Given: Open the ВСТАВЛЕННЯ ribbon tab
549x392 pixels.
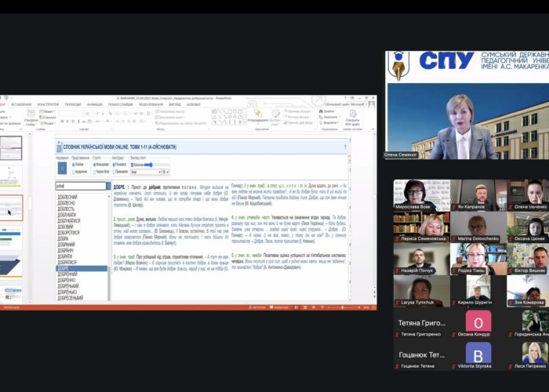Looking at the screenshot, I should point(21,103).
